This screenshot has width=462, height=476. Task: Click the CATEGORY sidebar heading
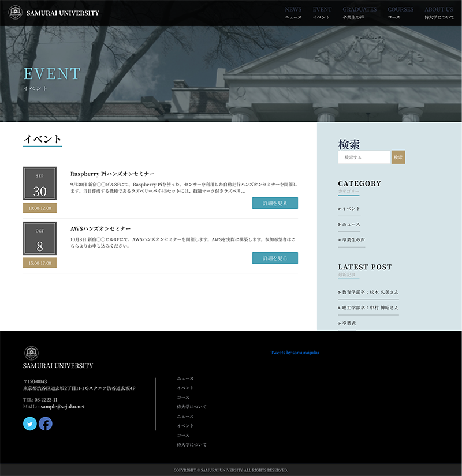360,183
